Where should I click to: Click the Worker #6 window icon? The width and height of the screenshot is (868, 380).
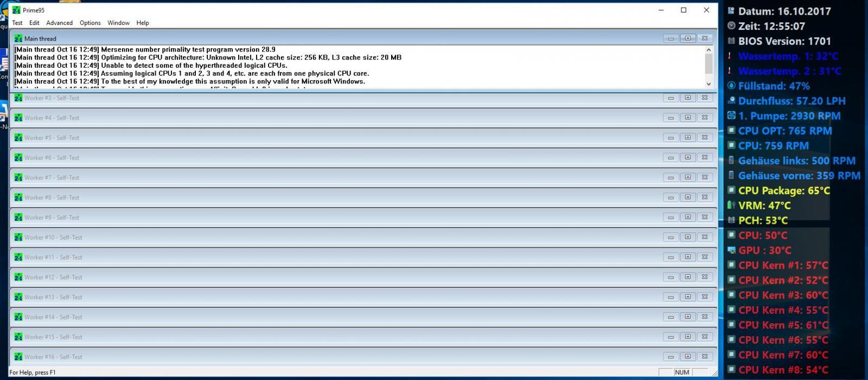18,158
